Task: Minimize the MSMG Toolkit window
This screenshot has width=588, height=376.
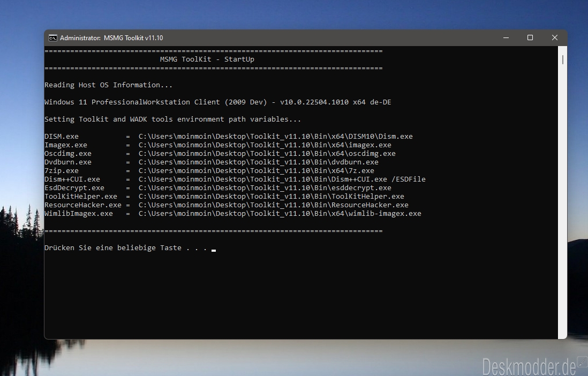Action: coord(506,37)
